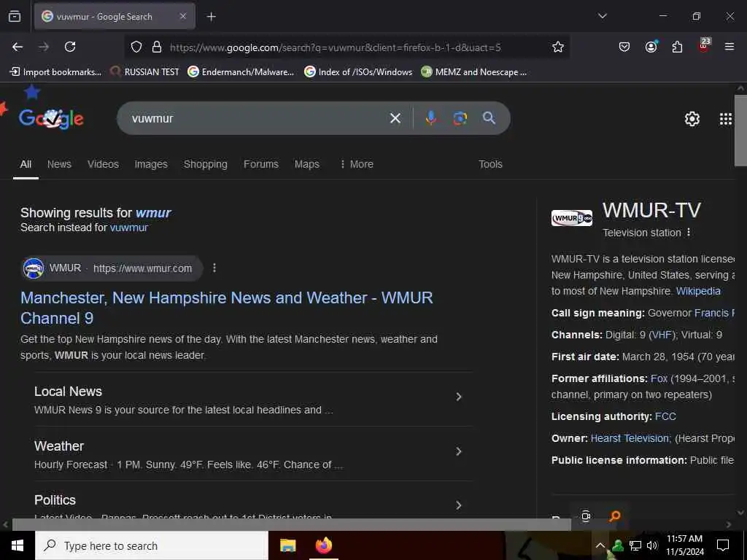Clear the search box with the X
The image size is (747, 560).
coord(395,118)
